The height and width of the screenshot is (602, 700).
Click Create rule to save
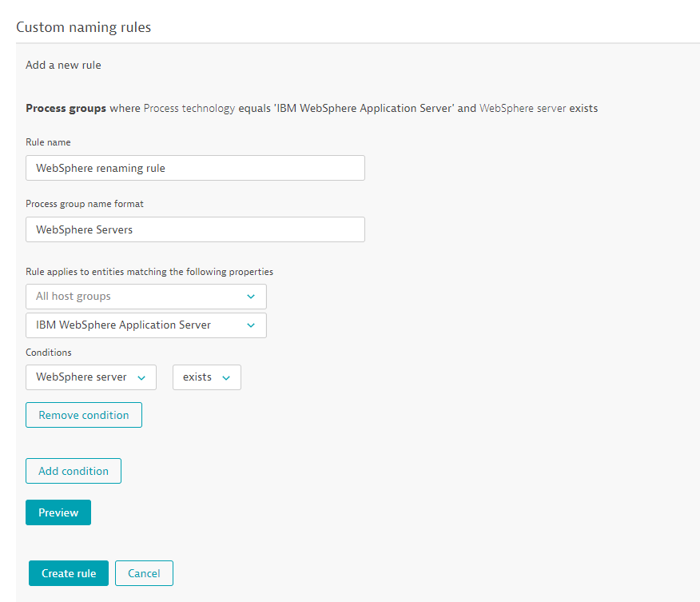coord(69,573)
